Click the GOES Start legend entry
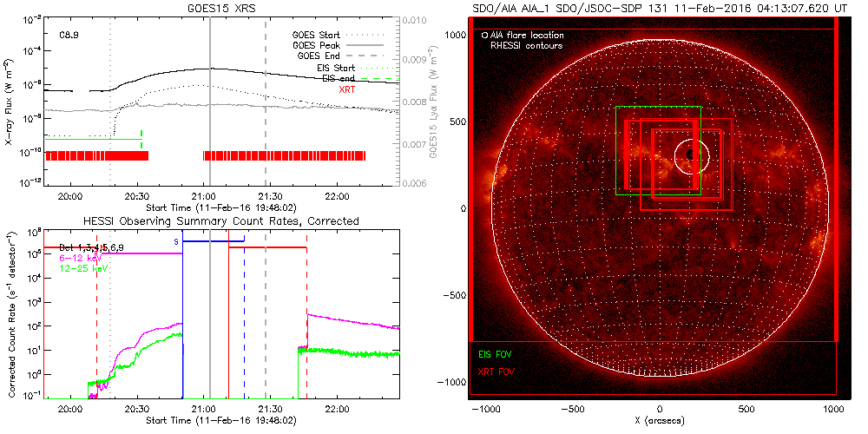Screen dimensions: 868x434 317,34
